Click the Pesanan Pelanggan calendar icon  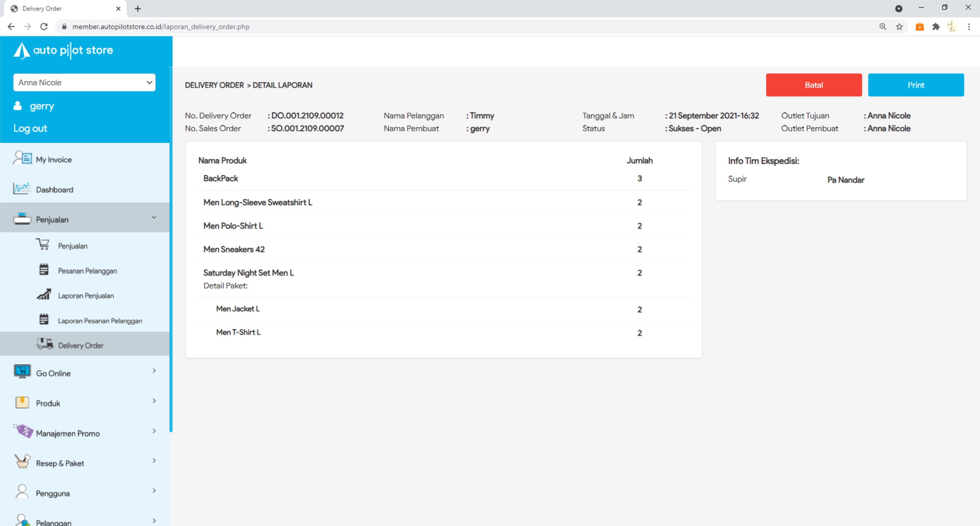pyautogui.click(x=44, y=270)
